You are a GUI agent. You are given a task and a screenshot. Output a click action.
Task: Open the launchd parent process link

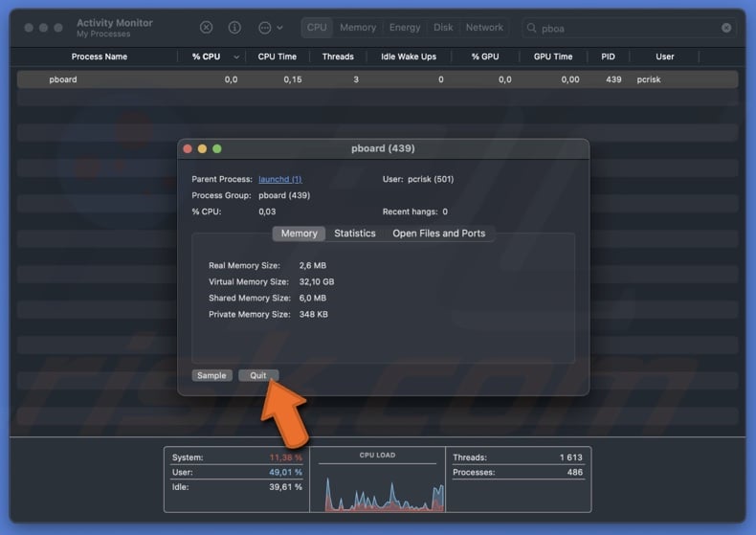279,179
